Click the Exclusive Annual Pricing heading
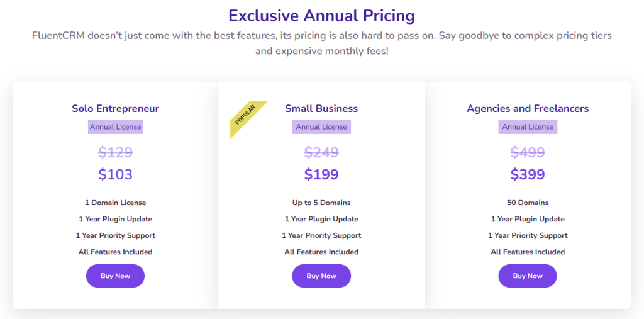The image size is (644, 319). click(321, 16)
